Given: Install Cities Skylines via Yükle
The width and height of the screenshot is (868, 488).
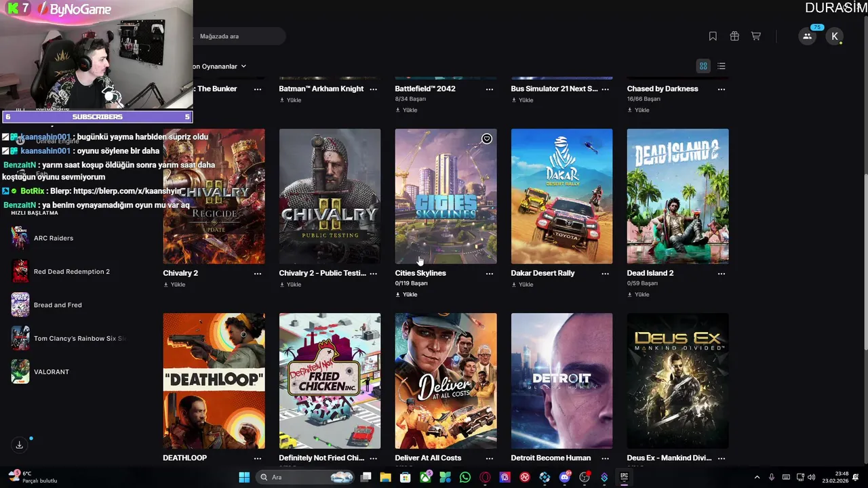Looking at the screenshot, I should (x=406, y=295).
